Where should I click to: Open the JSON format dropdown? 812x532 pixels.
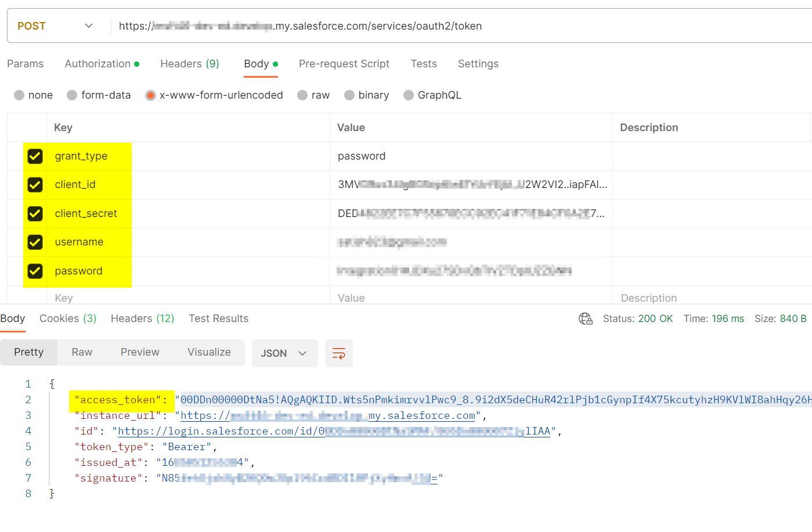284,353
